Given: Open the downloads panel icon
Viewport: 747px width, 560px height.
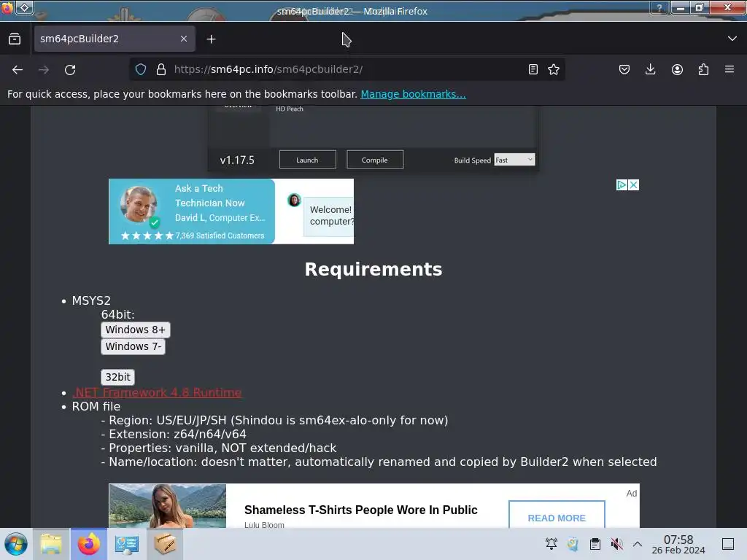Looking at the screenshot, I should 650,69.
